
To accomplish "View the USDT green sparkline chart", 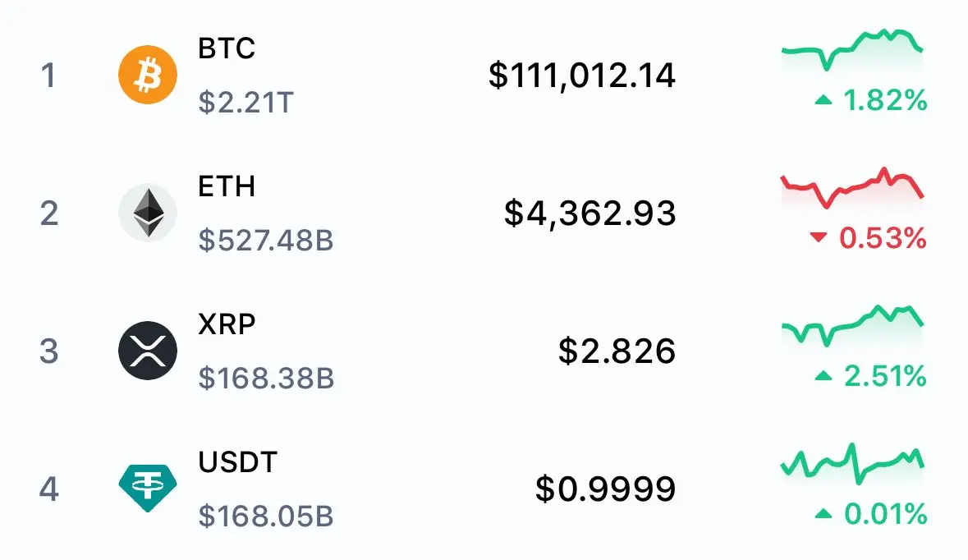I will (852, 464).
